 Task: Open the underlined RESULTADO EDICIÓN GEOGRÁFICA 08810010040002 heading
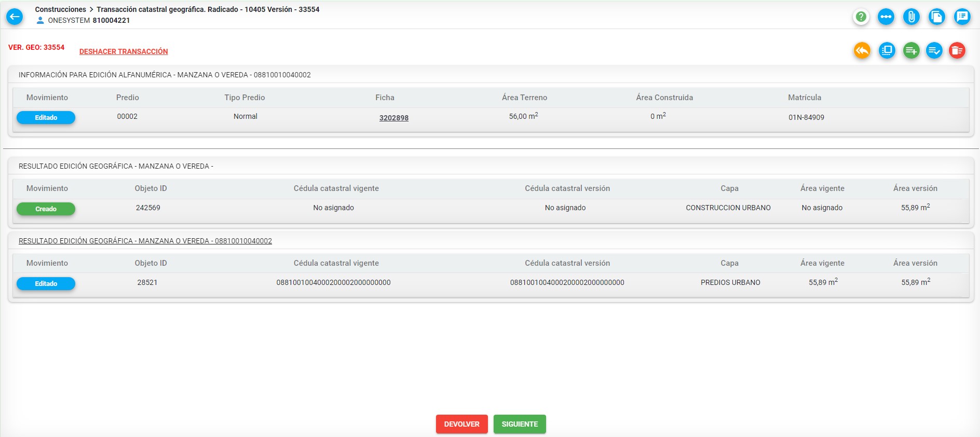(x=145, y=241)
